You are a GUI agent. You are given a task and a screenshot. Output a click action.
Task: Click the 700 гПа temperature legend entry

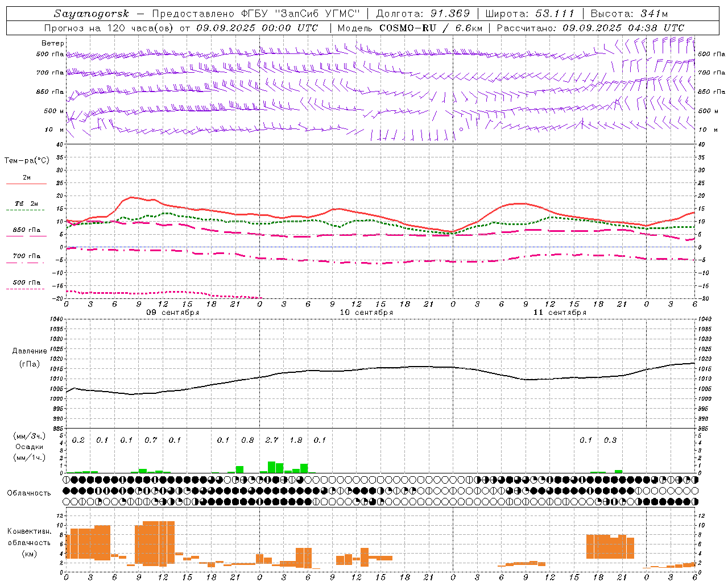tap(27, 256)
